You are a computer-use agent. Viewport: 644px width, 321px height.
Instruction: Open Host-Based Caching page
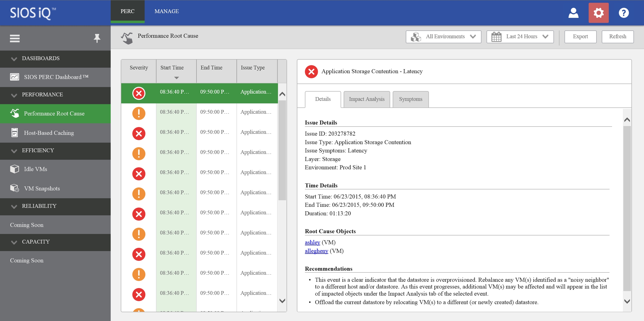(55, 133)
